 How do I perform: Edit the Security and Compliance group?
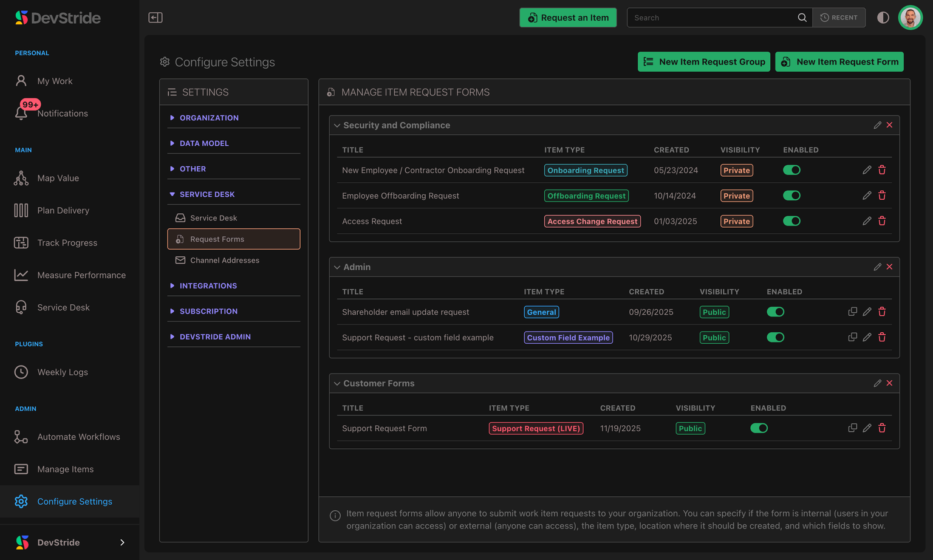tap(877, 125)
